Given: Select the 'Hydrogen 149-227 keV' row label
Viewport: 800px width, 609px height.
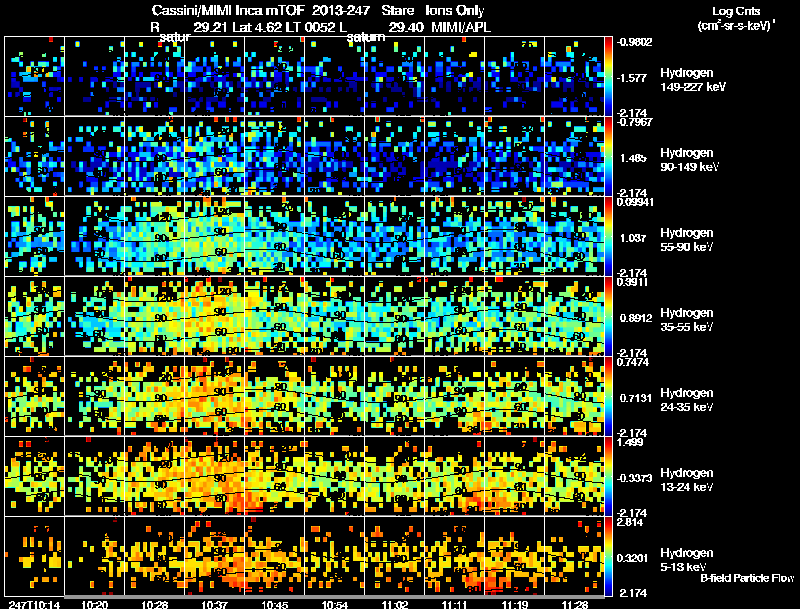Looking at the screenshot, I should [x=692, y=80].
